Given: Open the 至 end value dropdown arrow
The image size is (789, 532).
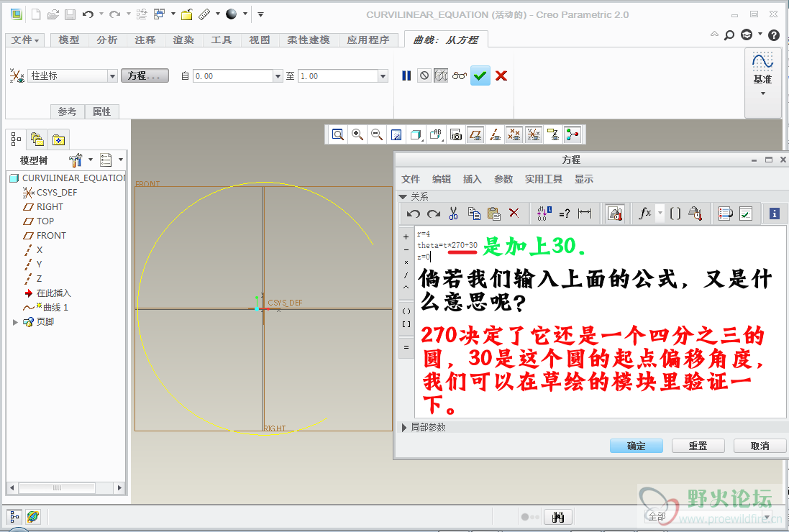Looking at the screenshot, I should click(x=383, y=76).
